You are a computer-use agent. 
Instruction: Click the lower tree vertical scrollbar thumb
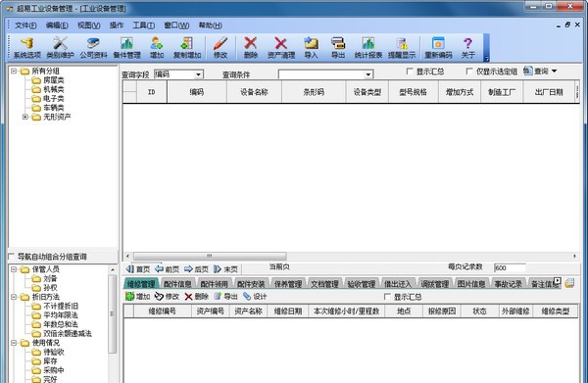click(112, 314)
